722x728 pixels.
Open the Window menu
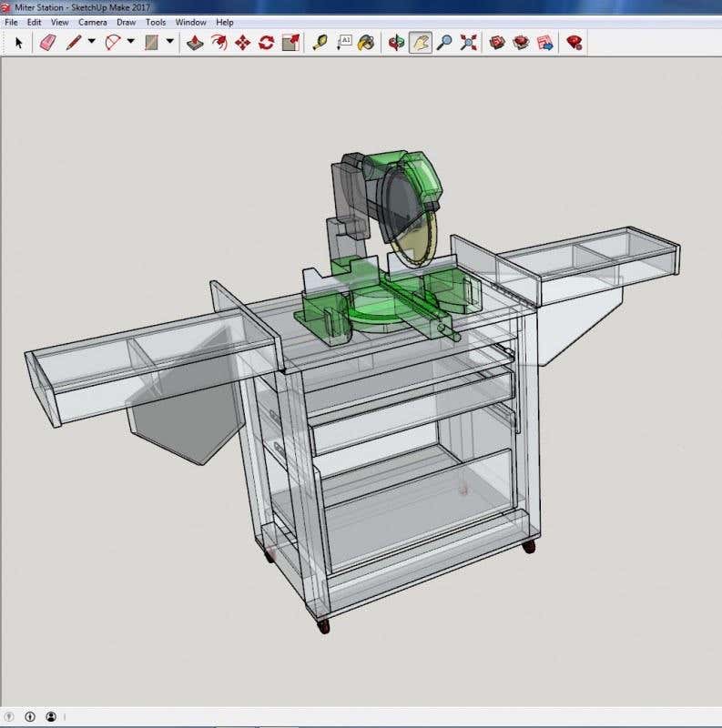[x=190, y=22]
